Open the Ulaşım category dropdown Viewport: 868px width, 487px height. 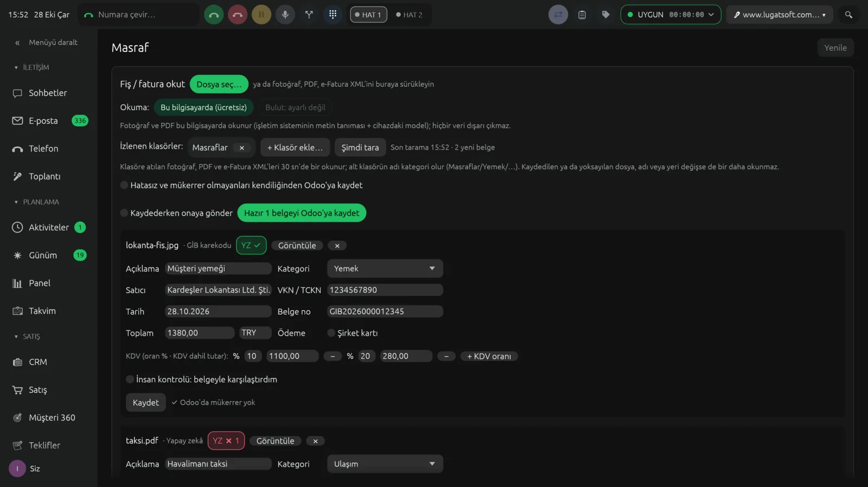pyautogui.click(x=385, y=464)
